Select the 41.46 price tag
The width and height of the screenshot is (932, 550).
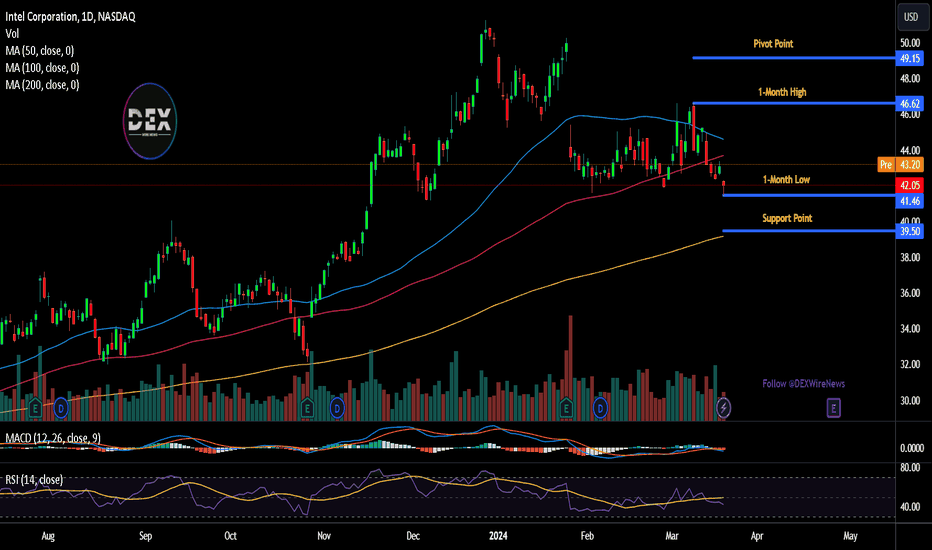[x=909, y=201]
